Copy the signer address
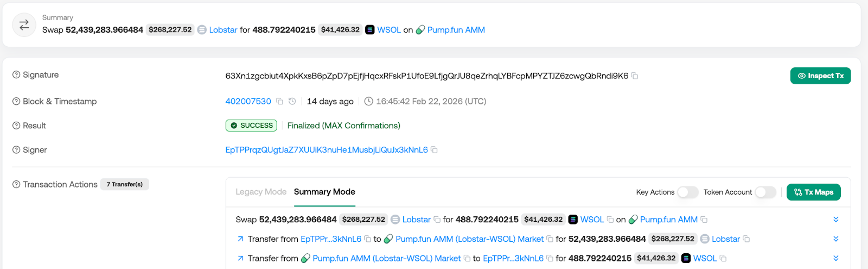 coord(434,150)
